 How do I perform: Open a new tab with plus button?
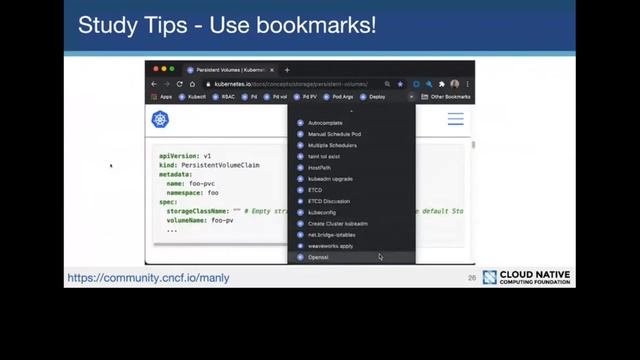(x=287, y=70)
